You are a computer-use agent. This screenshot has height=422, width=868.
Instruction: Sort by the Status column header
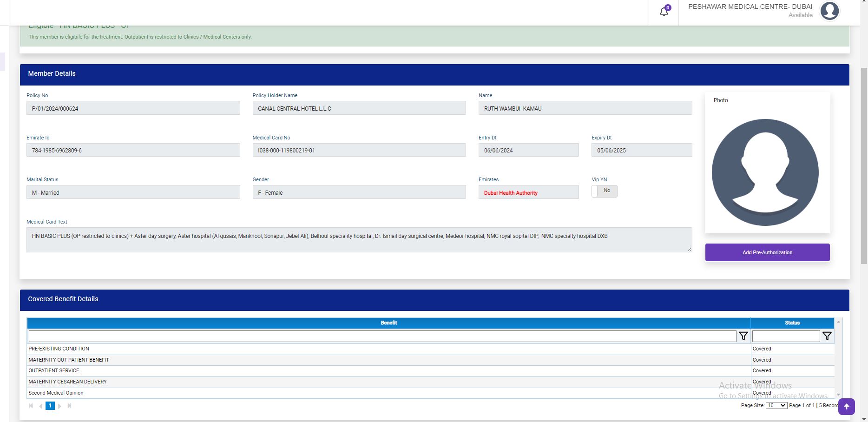(792, 323)
